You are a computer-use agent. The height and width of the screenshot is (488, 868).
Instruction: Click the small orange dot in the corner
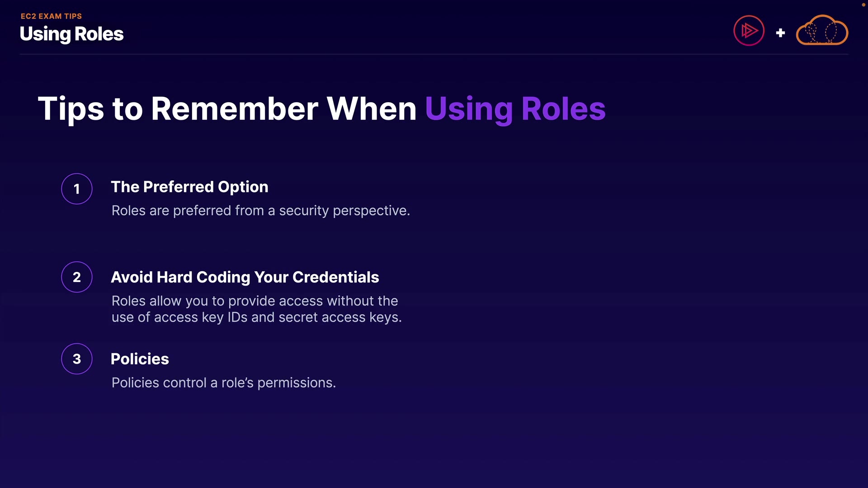click(x=863, y=5)
